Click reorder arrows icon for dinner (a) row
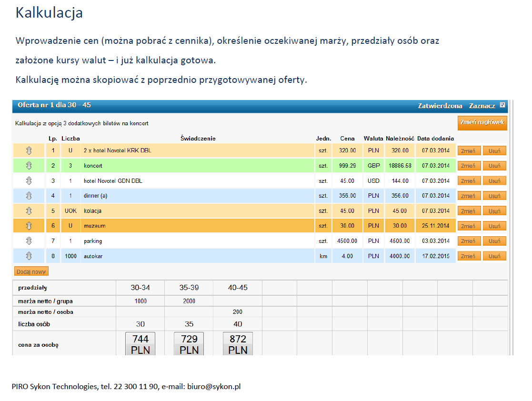The width and height of the screenshot is (532, 401). coord(29,196)
